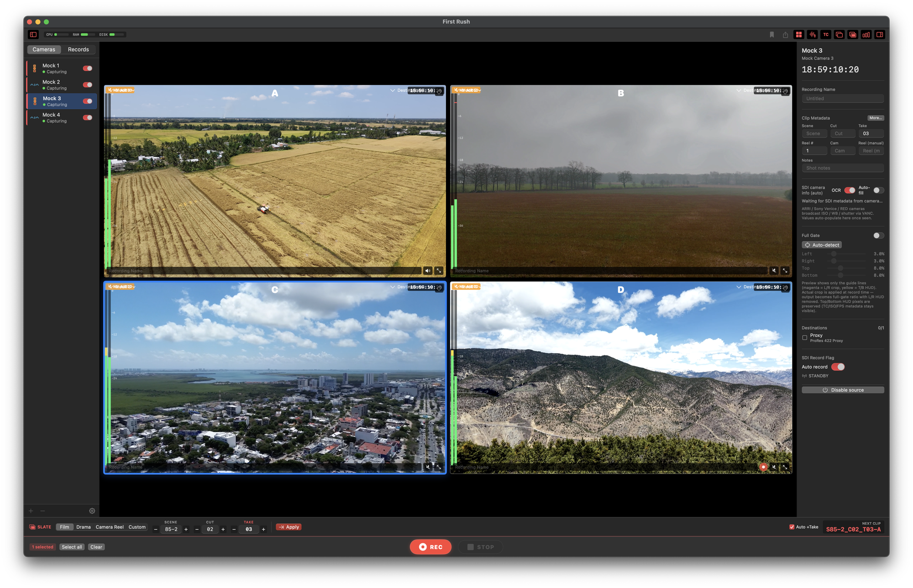Toggle the left sidebar icon

33,35
